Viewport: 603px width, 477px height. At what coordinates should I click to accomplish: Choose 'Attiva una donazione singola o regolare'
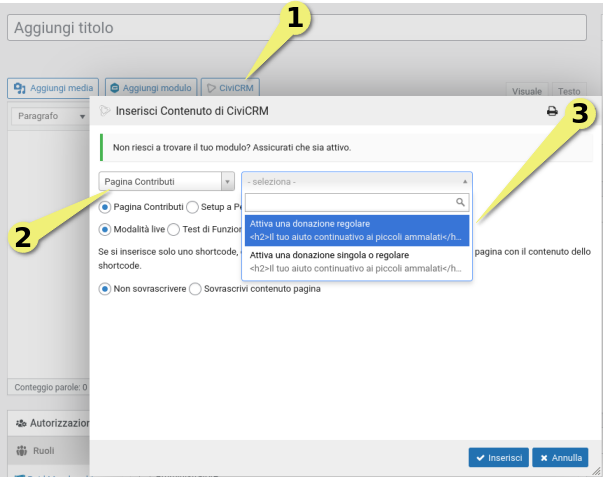357,262
